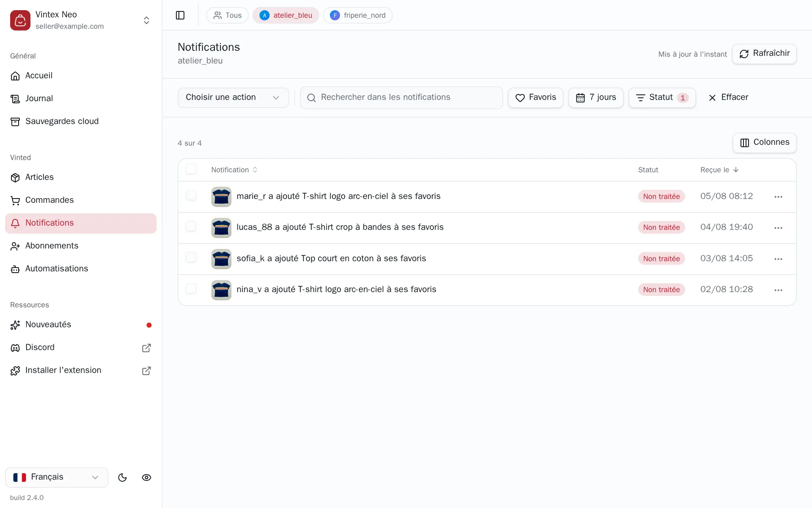Click the magnifier icon in search field
Viewport: 812px width, 508px height.
312,98
